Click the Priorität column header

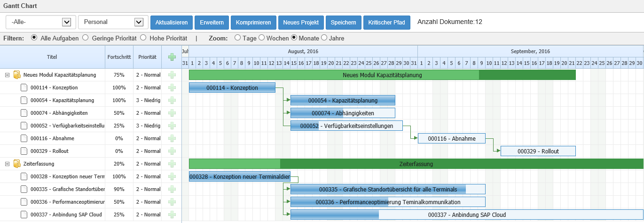(x=147, y=57)
